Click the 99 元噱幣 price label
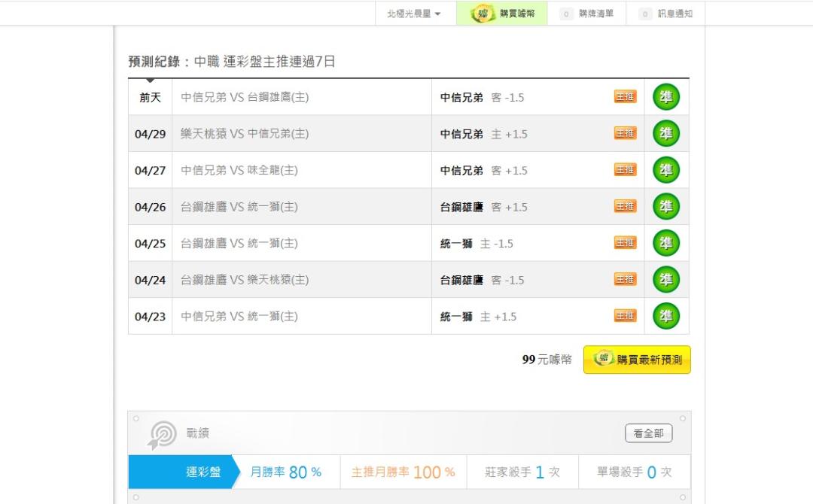813x504 pixels. [547, 360]
